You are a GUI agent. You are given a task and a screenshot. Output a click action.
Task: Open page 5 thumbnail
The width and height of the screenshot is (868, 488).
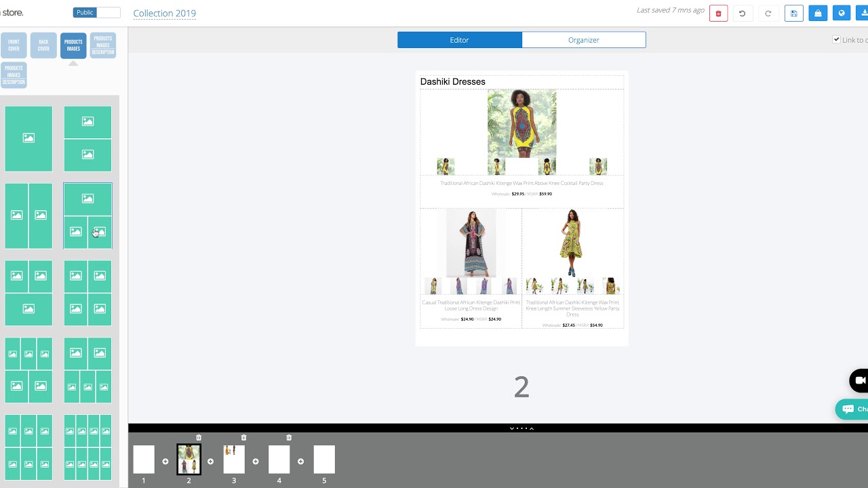coord(324,459)
